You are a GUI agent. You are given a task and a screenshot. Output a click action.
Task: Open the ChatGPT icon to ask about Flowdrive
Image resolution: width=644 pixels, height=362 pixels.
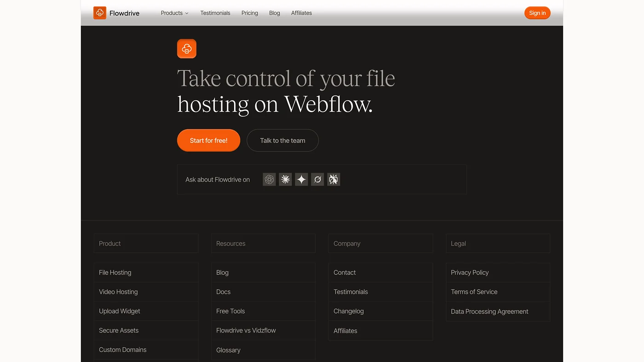click(x=270, y=180)
